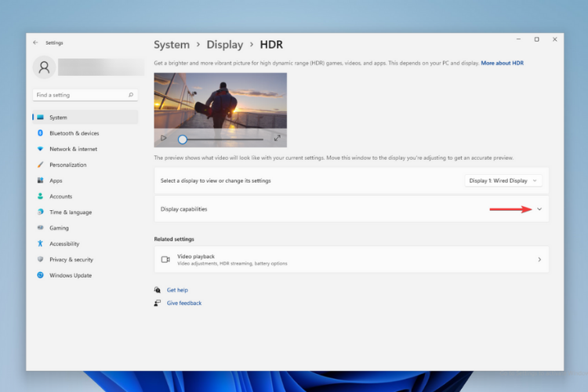588x392 pixels.
Task: Click the back arrow in Settings header
Action: point(34,42)
